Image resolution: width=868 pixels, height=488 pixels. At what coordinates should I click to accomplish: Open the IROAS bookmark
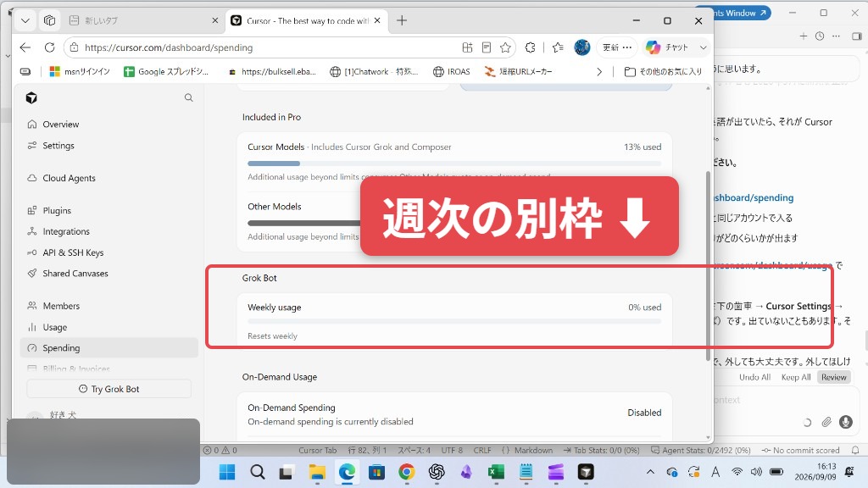pyautogui.click(x=451, y=71)
